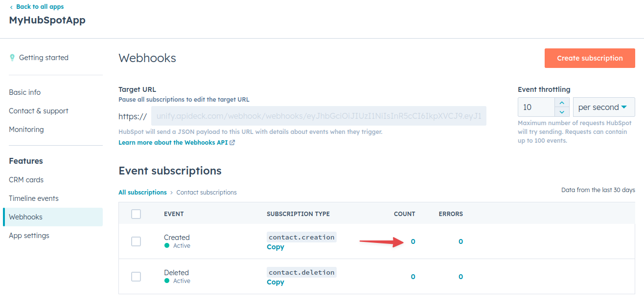The image size is (644, 305).
Task: Increase event throttling with the up arrow
Action: click(x=562, y=103)
